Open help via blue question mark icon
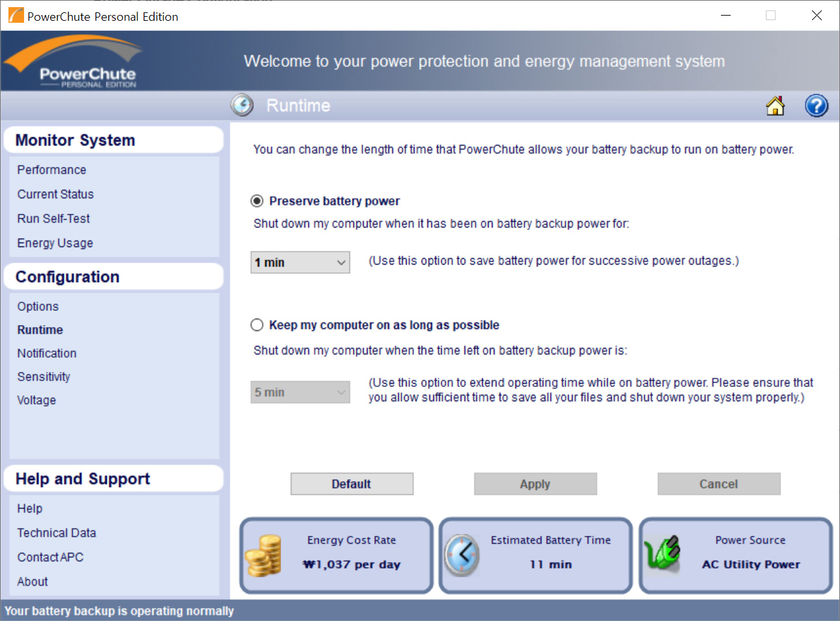Screen dimensions: 840x621 click(817, 105)
